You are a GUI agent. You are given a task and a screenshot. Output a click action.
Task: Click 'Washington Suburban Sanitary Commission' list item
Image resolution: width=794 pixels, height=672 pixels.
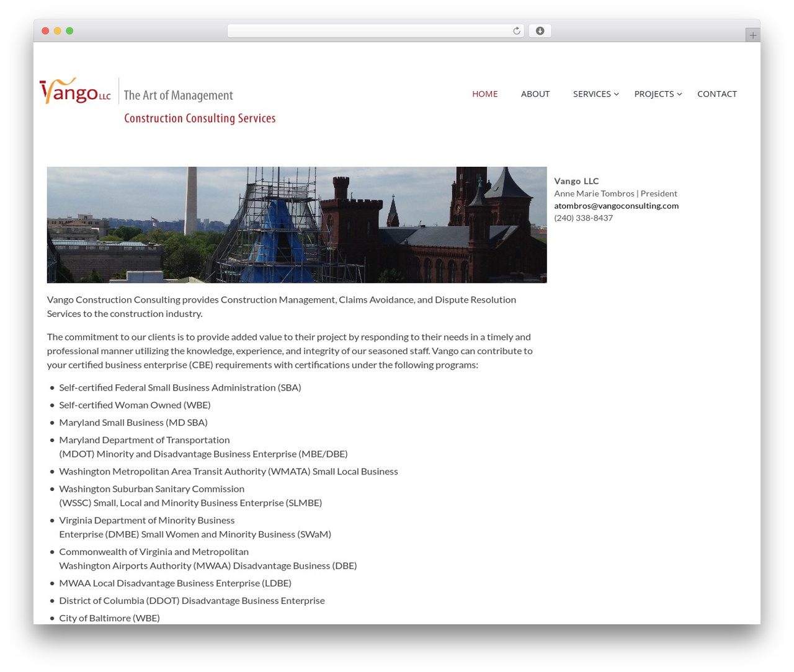click(x=190, y=496)
